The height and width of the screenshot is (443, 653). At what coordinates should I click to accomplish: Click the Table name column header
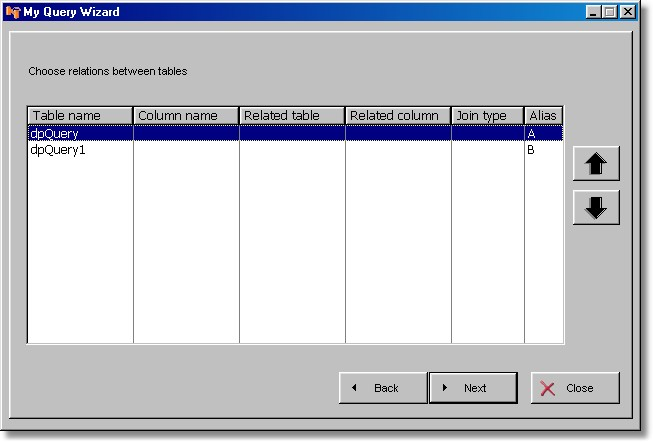click(80, 116)
